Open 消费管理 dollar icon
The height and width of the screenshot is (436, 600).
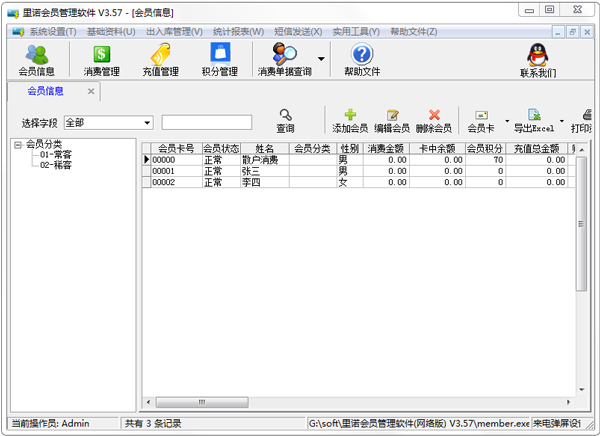pyautogui.click(x=102, y=54)
